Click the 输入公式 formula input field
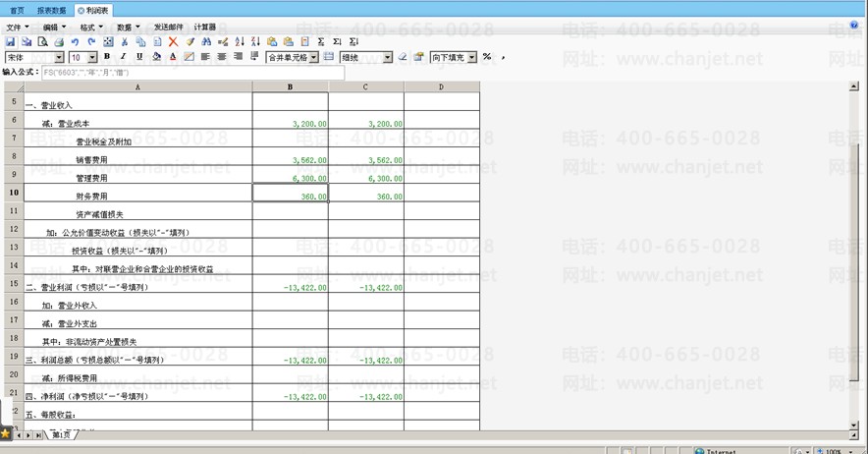The height and width of the screenshot is (454, 868). 192,73
